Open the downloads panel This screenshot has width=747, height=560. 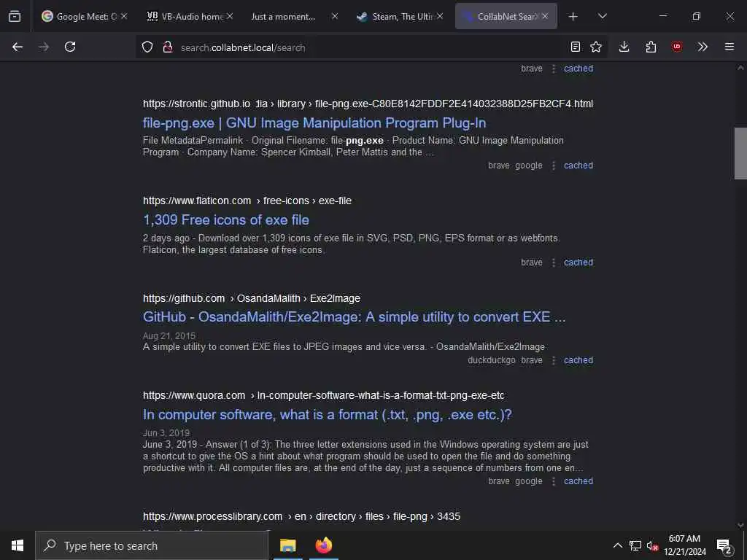pos(624,47)
